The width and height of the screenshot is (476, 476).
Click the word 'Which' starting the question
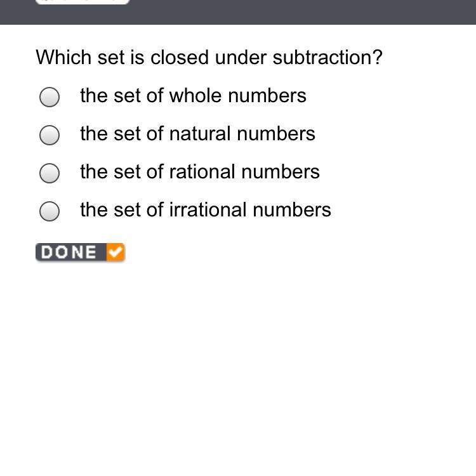[63, 57]
